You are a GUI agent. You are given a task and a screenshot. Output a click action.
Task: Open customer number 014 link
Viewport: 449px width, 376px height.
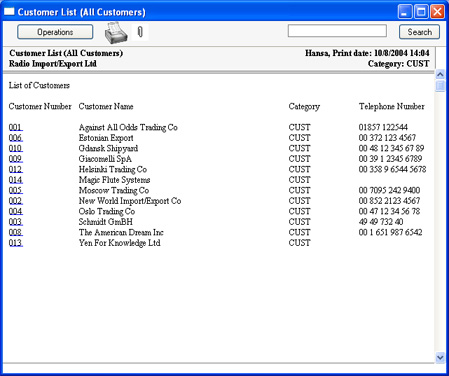click(16, 180)
